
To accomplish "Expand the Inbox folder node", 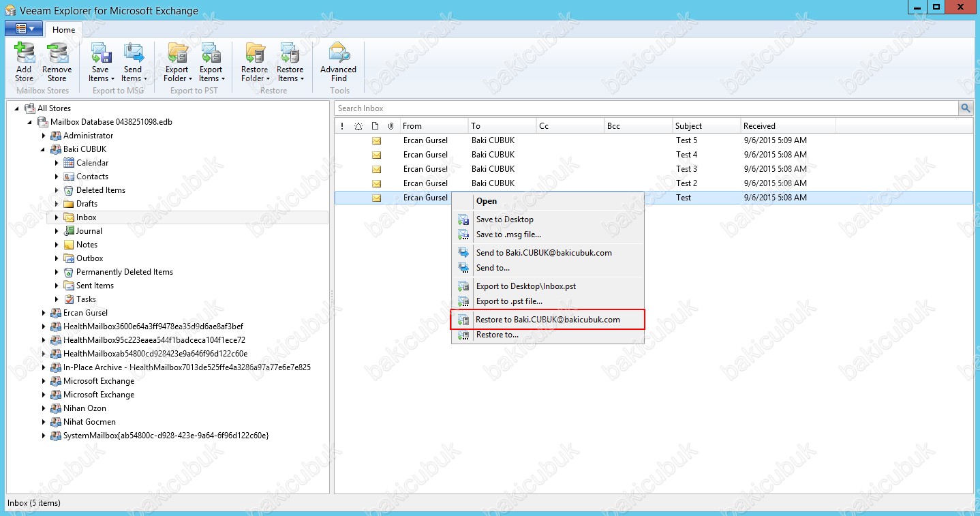I will pyautogui.click(x=57, y=217).
